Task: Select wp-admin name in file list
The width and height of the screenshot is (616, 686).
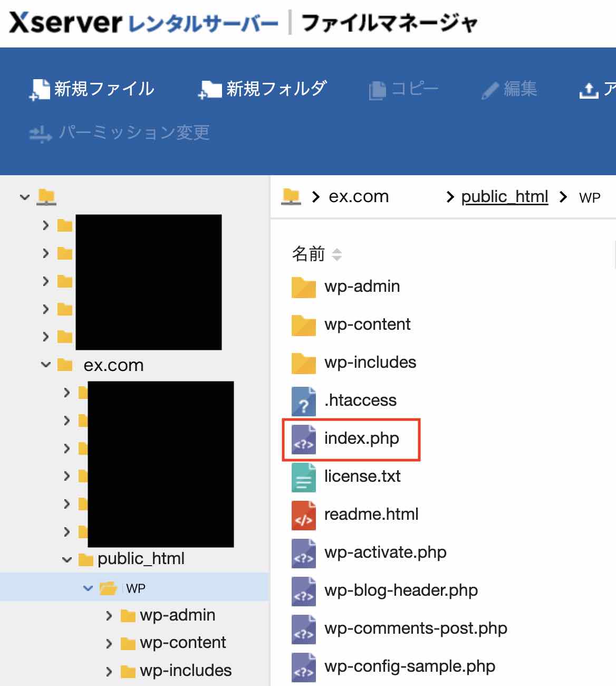Action: click(362, 287)
